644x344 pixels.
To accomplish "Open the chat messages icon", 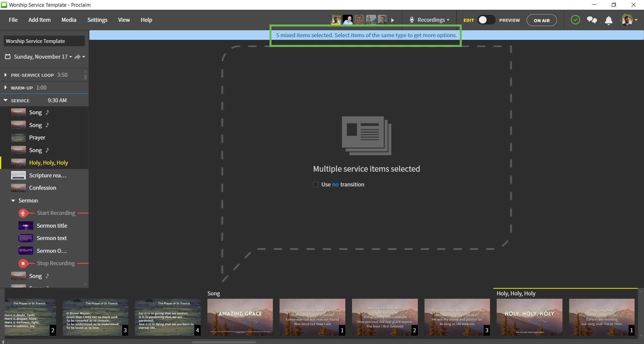I will [592, 20].
